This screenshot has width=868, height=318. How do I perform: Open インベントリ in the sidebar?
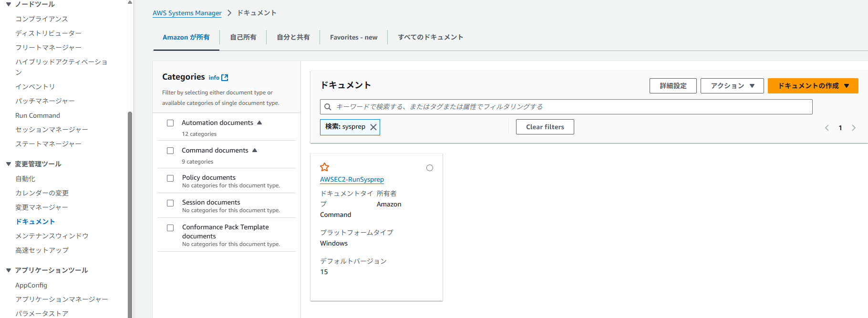click(35, 87)
